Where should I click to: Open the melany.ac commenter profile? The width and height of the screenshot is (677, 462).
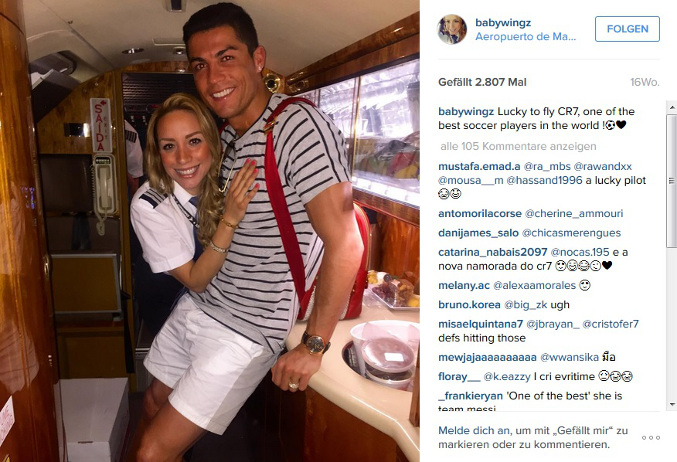(x=464, y=285)
